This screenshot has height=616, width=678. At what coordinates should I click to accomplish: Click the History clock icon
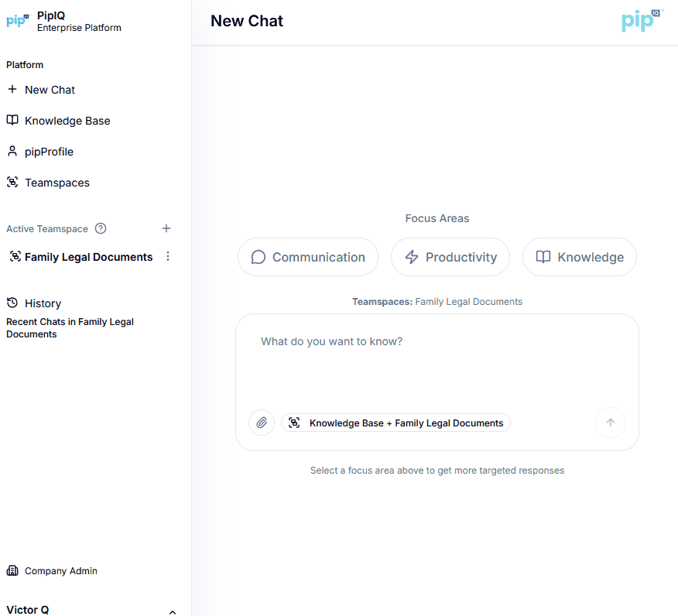coord(12,303)
